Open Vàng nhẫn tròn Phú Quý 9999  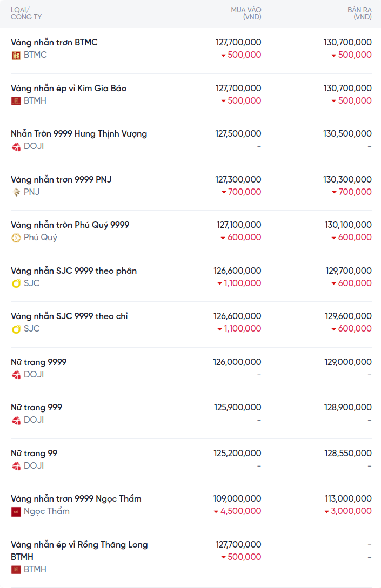[70, 225]
